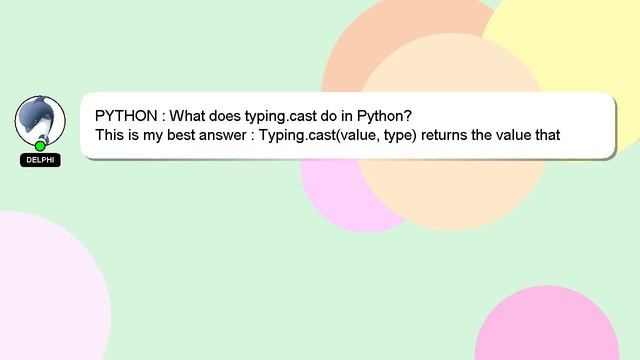640x360 pixels.
Task: Click 'This is my best answer' text
Action: coord(171,135)
